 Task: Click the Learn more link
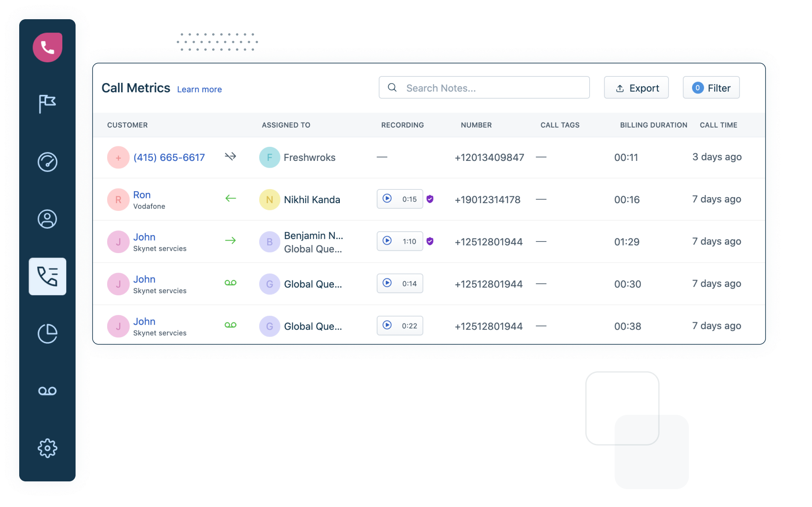coord(199,89)
